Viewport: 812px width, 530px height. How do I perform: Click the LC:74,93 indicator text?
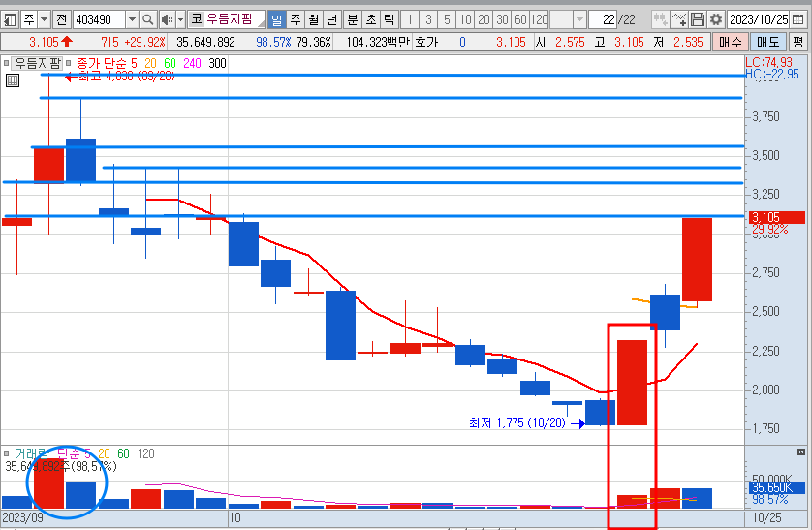click(769, 62)
